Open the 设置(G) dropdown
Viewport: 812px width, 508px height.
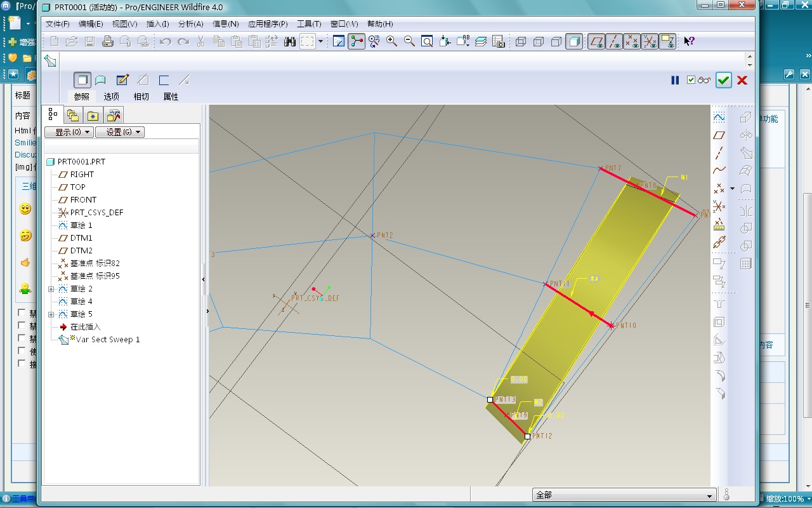tap(120, 132)
